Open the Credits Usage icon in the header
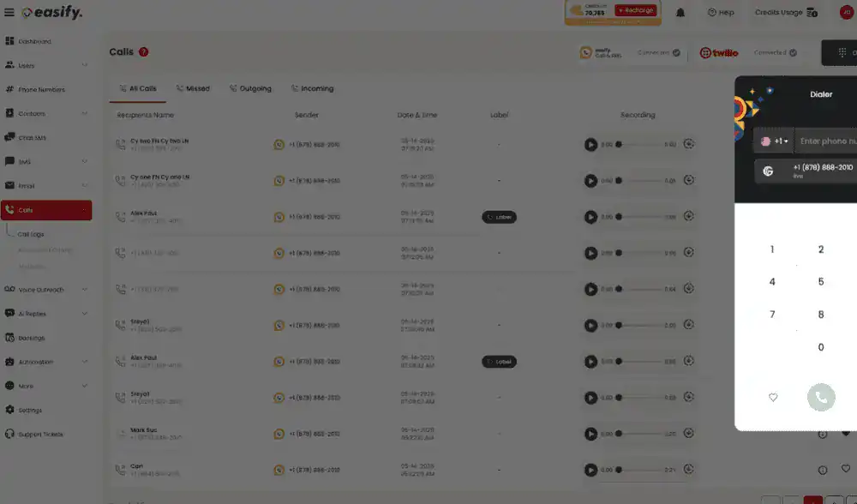This screenshot has height=504, width=857. [812, 12]
